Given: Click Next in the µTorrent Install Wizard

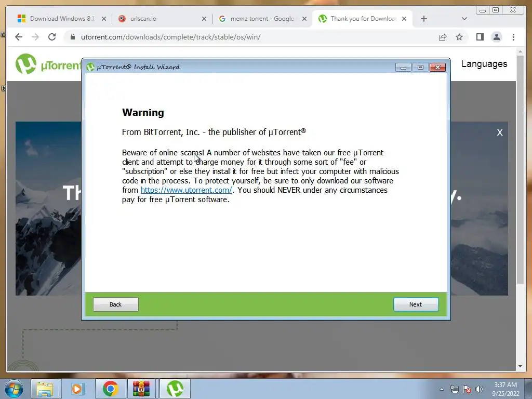Looking at the screenshot, I should click(416, 304).
